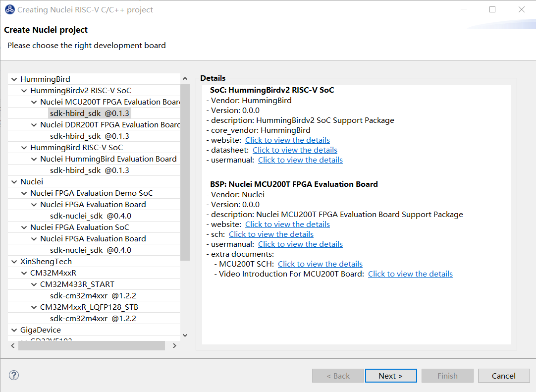The height and width of the screenshot is (392, 536).
Task: Select sdk-nuclei_sdk @0.4.0 under Nuclei FPGA Evaluation SoC
Action: click(91, 250)
